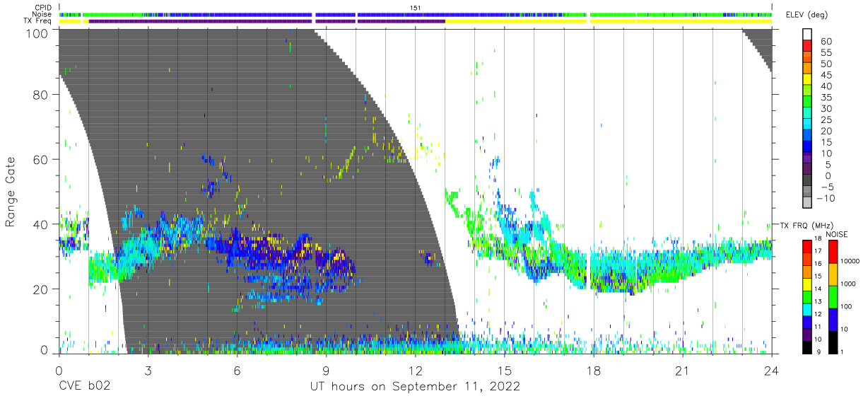Click the red top segment of TX FRQ bar

point(807,245)
